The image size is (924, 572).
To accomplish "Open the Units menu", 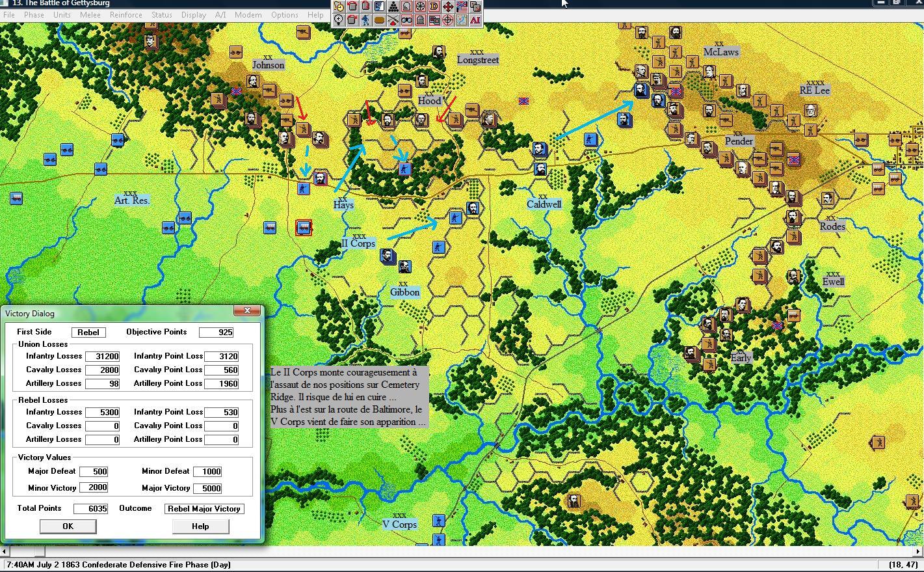I will click(62, 14).
